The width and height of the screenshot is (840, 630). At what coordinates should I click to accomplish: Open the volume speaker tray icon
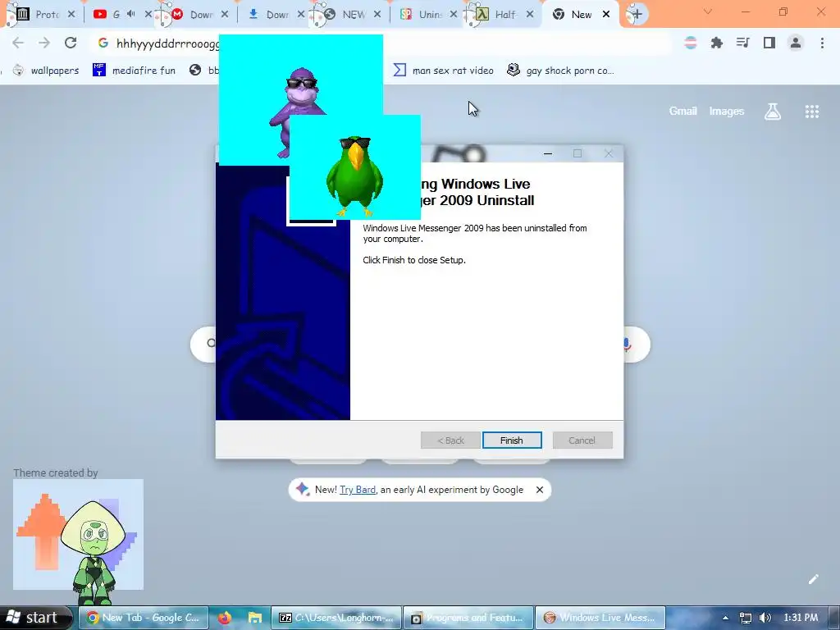[765, 618]
